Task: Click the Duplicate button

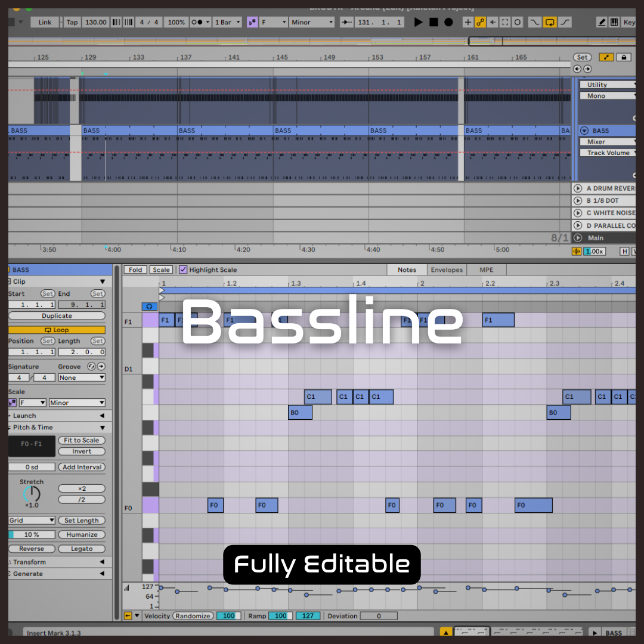Action: tap(57, 315)
